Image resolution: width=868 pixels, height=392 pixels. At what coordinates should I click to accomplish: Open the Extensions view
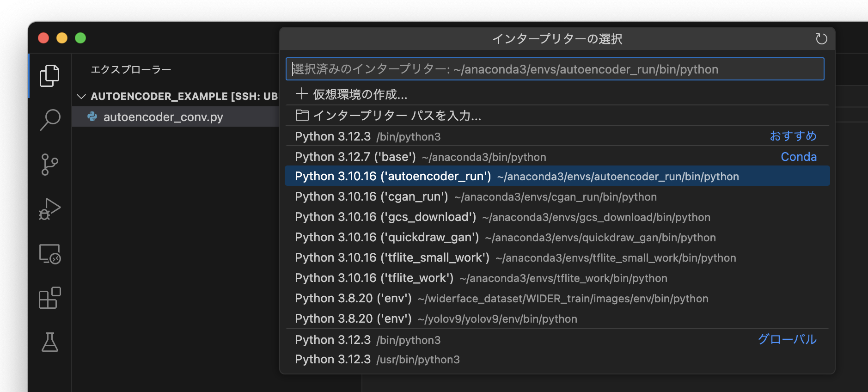pos(49,298)
